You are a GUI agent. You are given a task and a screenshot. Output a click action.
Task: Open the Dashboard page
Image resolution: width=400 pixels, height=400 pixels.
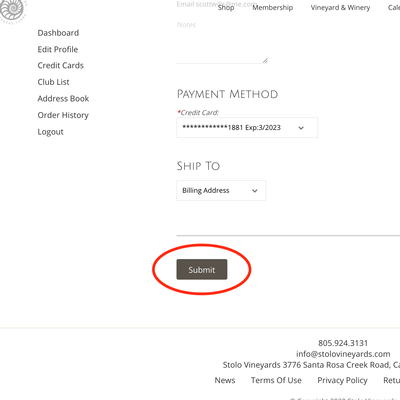tap(58, 33)
